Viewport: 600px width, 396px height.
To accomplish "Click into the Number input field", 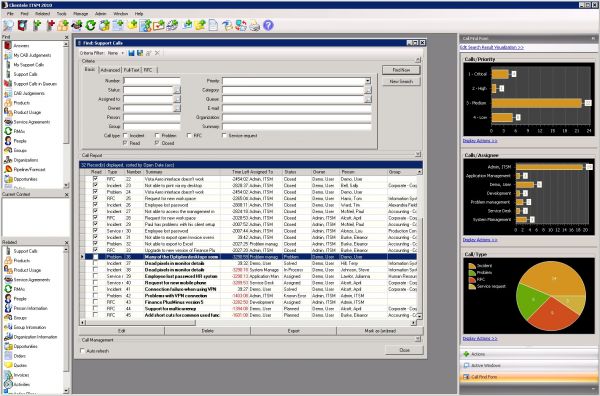I will tap(152, 81).
